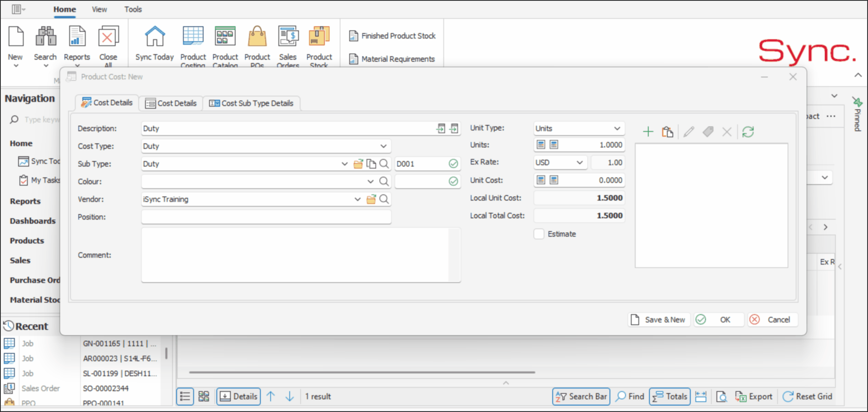Click the Colour magnifier search icon
The width and height of the screenshot is (868, 412).
384,181
